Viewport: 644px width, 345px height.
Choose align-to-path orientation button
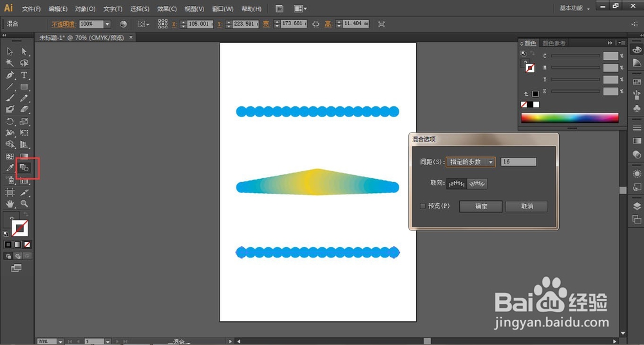477,183
